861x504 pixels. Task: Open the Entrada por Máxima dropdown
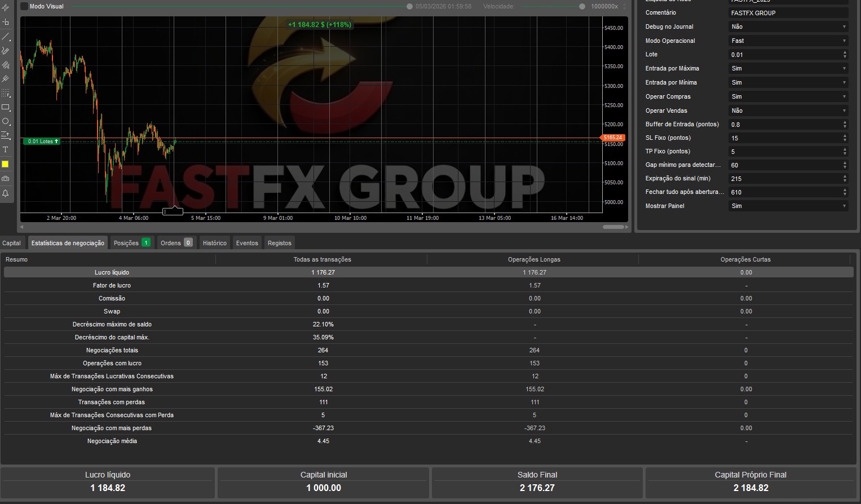(x=787, y=68)
